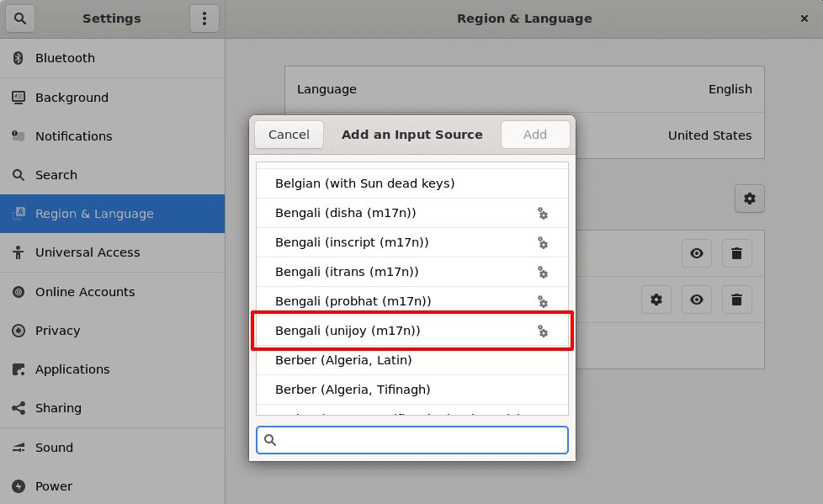Open the Language row showing English
Viewport: 823px width, 504px height.
pos(524,88)
